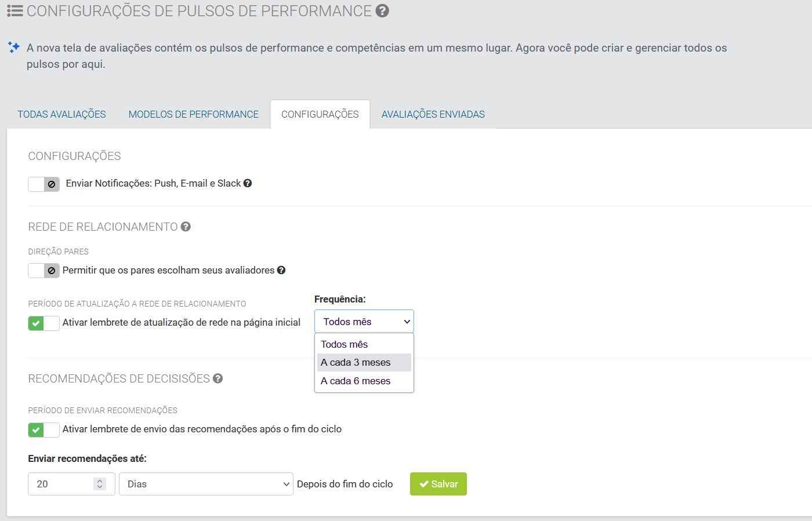Click the sparkle icon near announcement text
812x521 pixels.
pos(14,48)
